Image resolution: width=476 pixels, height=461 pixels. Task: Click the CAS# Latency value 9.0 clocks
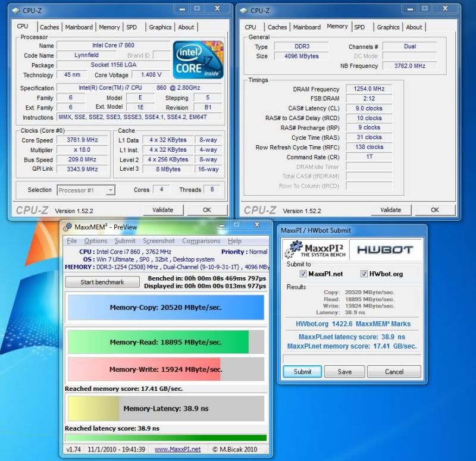pyautogui.click(x=369, y=108)
